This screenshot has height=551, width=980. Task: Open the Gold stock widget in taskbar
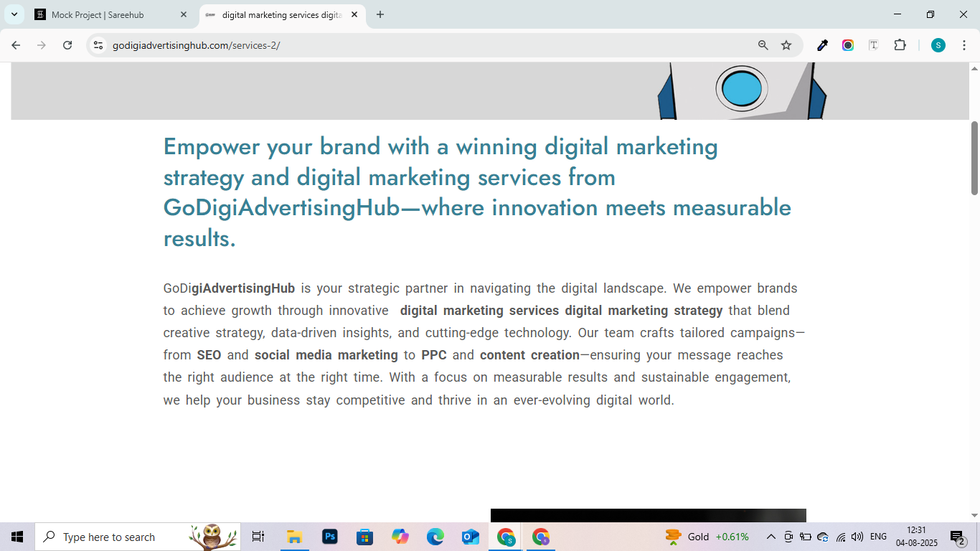707,537
